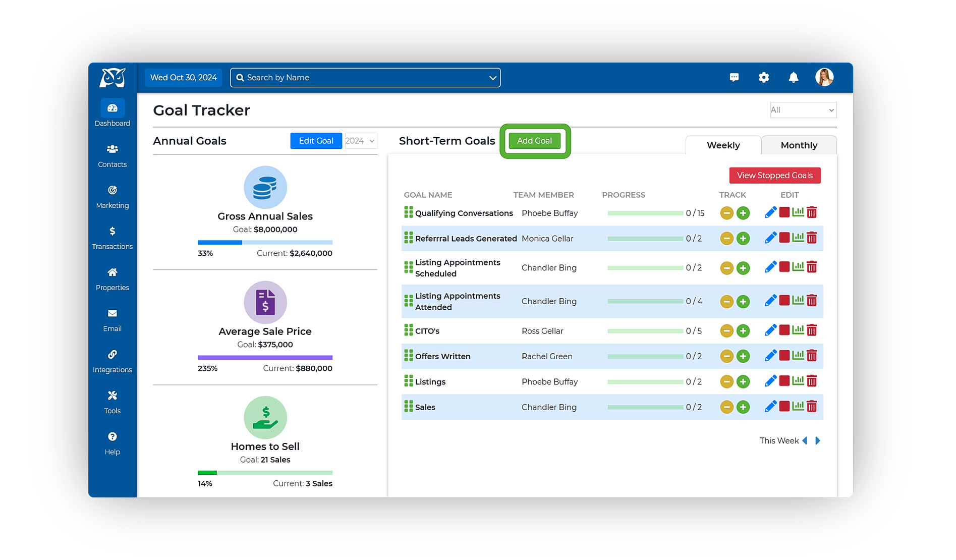This screenshot has height=560, width=956.
Task: Decrease CITO's progress count
Action: click(726, 331)
